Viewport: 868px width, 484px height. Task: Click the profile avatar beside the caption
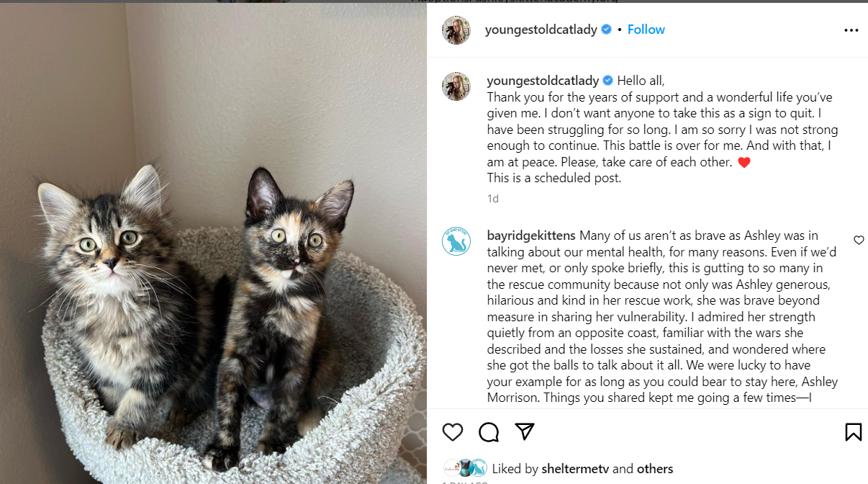(456, 86)
